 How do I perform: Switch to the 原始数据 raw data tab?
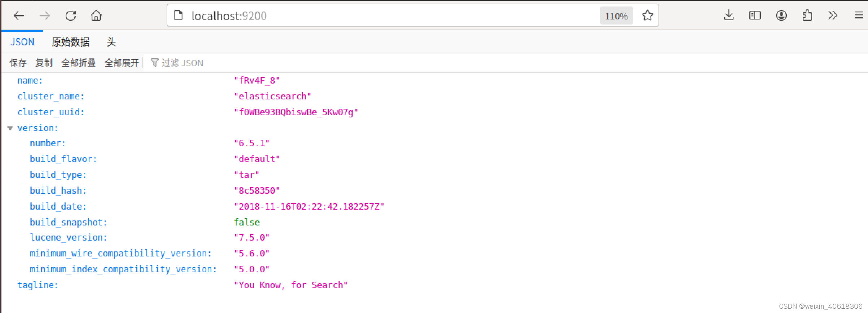pos(70,42)
